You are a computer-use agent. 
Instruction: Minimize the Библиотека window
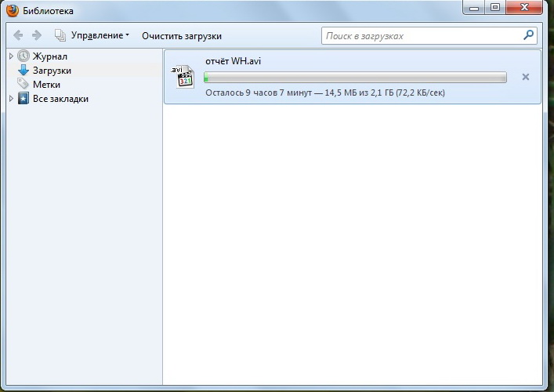(474, 8)
